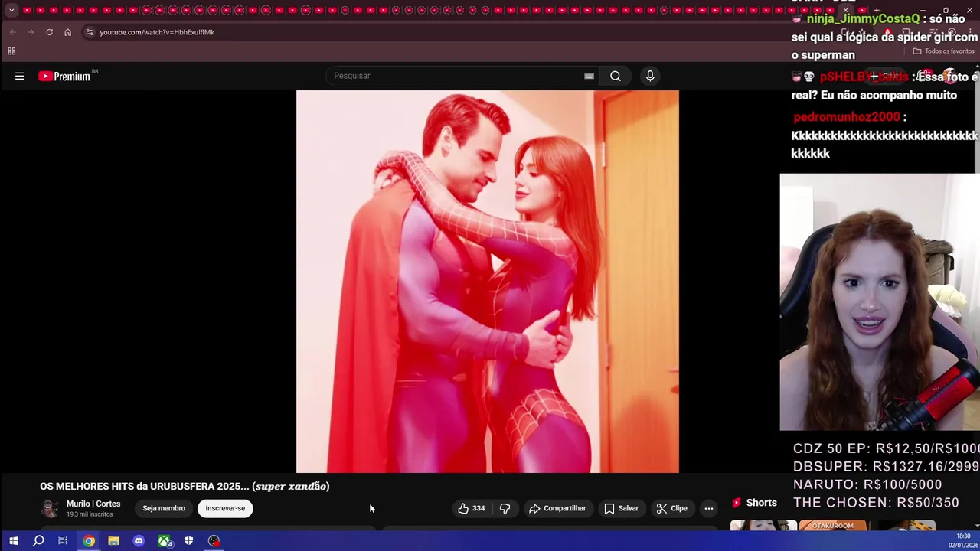
Task: Activate voice search microphone
Action: 650,76
